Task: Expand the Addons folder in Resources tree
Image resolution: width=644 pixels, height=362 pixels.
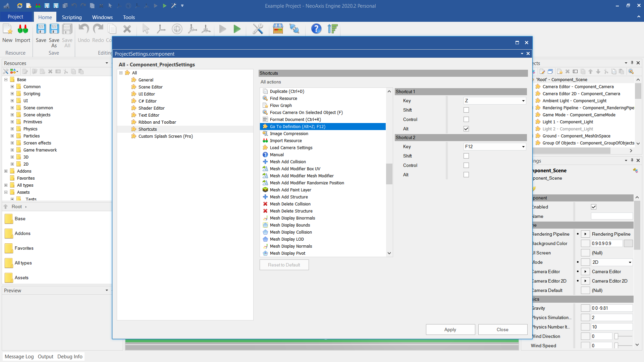Action: tap(6, 171)
